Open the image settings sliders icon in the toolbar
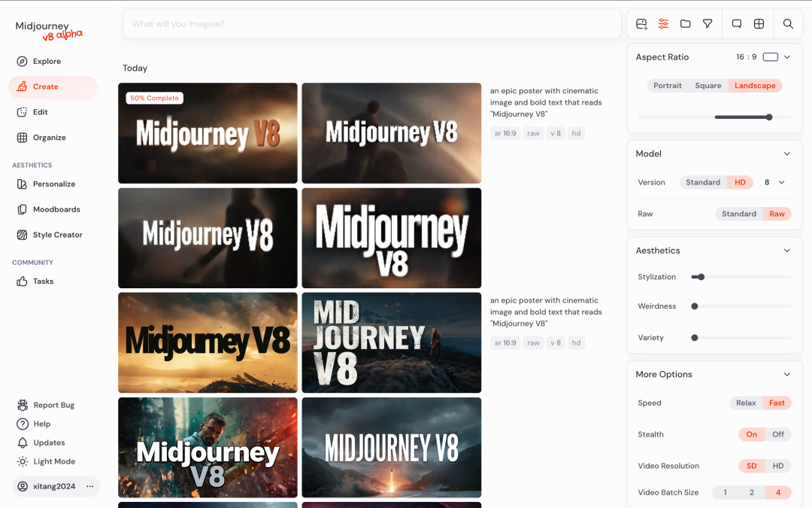The width and height of the screenshot is (812, 508). pyautogui.click(x=663, y=23)
